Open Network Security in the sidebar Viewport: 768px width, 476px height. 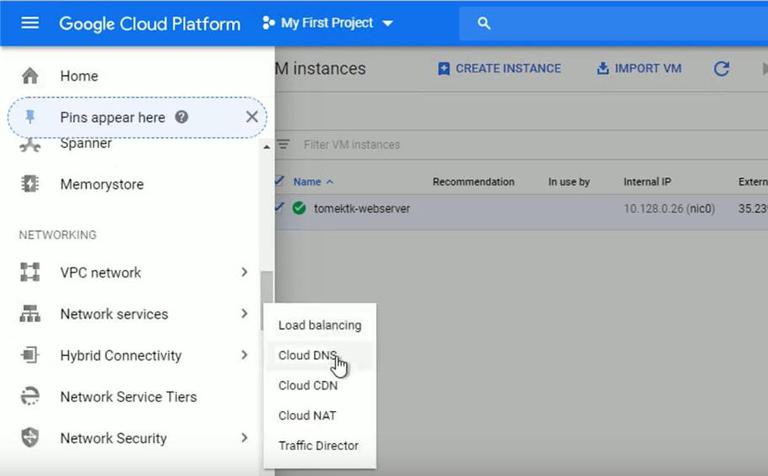pos(114,438)
